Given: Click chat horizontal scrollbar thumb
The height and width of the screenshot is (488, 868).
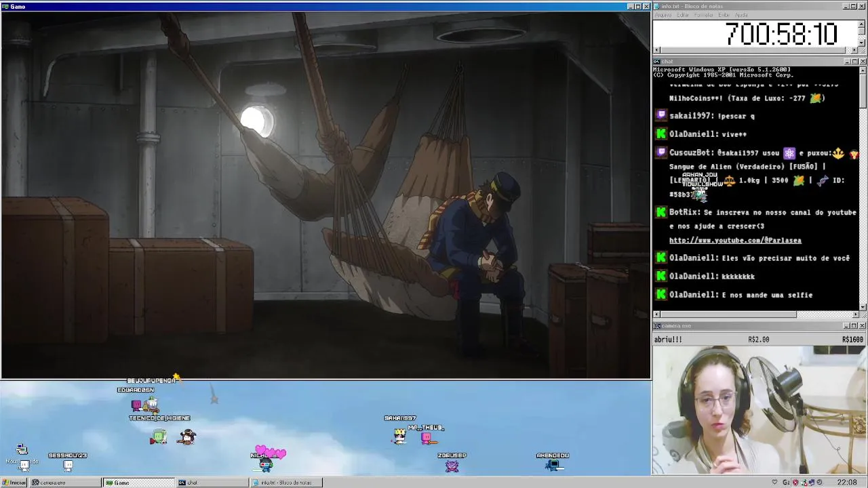Looking at the screenshot, I should tap(728, 314).
